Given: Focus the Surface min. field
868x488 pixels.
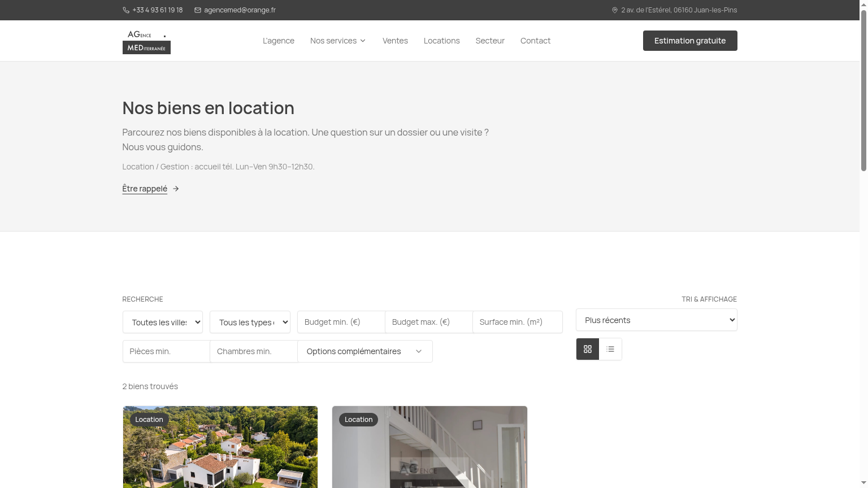Looking at the screenshot, I should click(x=518, y=322).
